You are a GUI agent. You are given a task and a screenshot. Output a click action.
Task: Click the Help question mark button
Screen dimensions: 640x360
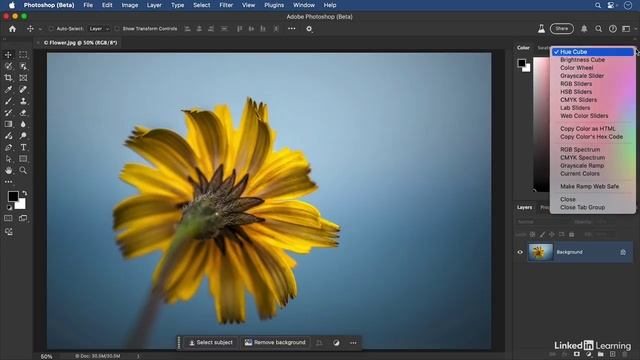tap(613, 29)
